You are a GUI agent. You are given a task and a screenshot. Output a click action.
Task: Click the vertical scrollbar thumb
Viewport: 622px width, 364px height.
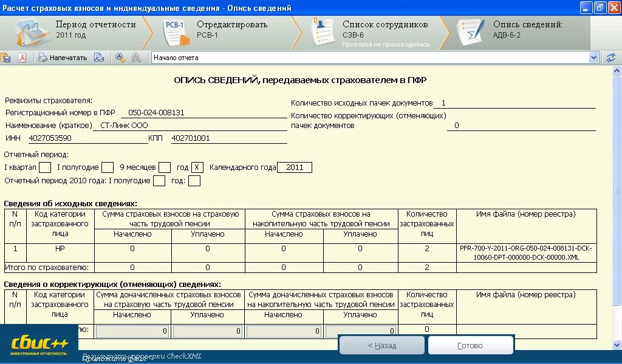tap(617, 190)
